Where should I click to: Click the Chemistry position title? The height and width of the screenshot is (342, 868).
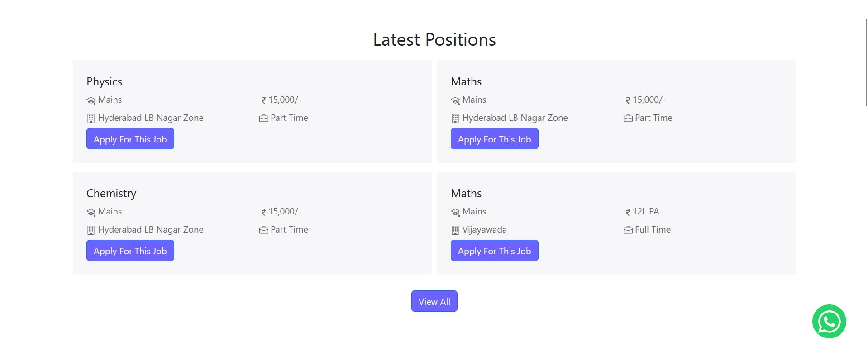click(111, 194)
